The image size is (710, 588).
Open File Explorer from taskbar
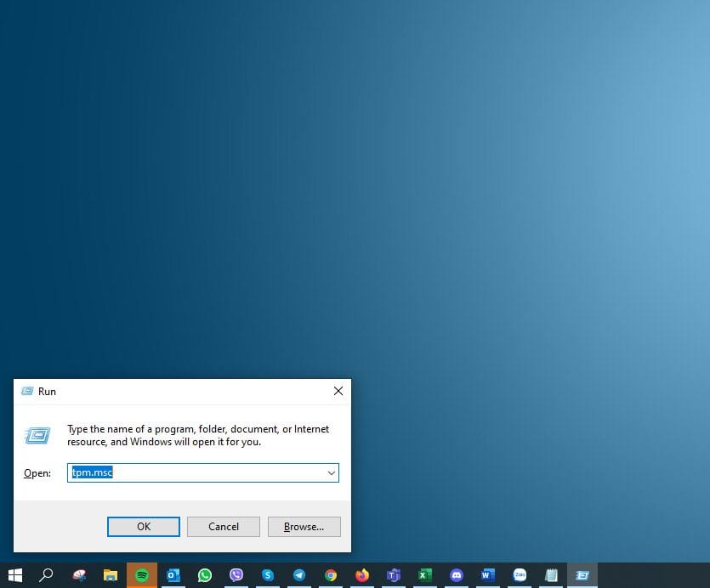pos(110,575)
